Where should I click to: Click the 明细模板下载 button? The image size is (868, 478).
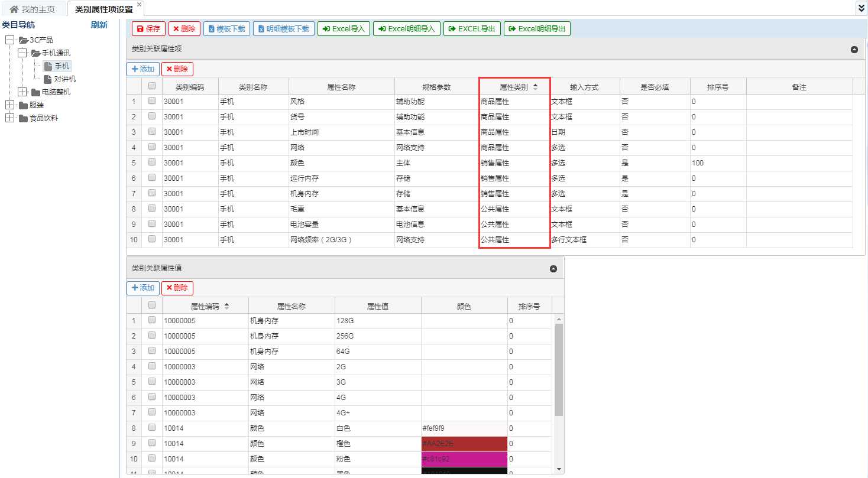pos(284,29)
